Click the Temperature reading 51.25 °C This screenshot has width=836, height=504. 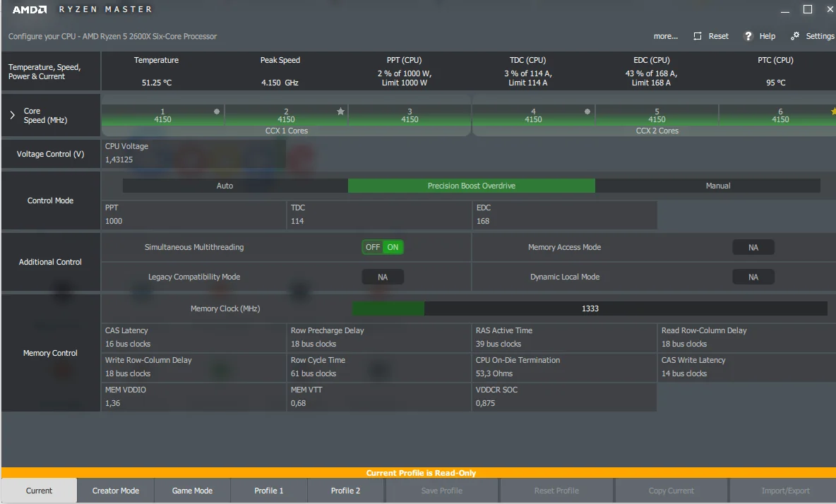coord(157,83)
